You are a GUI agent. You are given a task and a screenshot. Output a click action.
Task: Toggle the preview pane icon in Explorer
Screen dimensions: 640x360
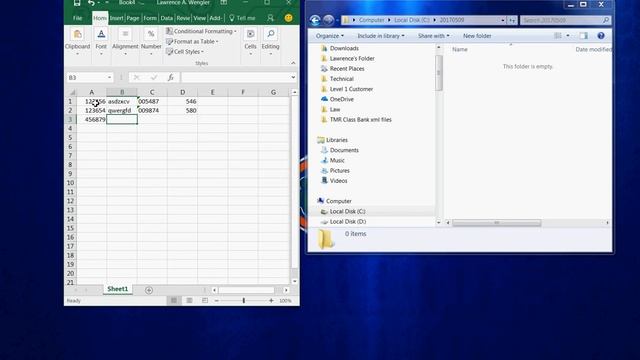click(x=584, y=36)
